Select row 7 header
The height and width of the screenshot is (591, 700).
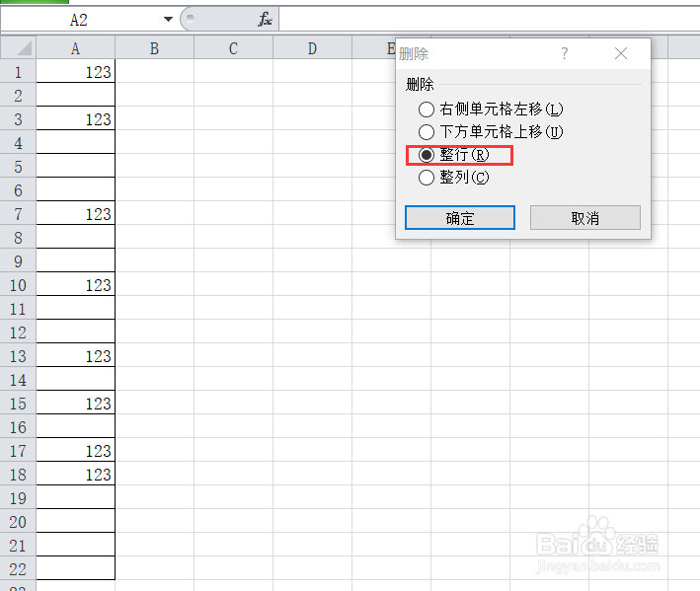click(18, 213)
